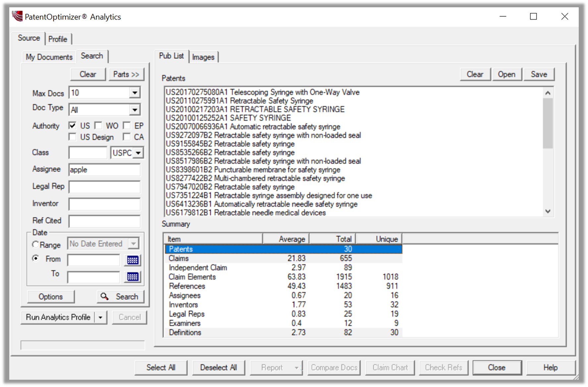This screenshot has width=588, height=387.
Task: Switch to the Profile tab
Action: coord(58,39)
